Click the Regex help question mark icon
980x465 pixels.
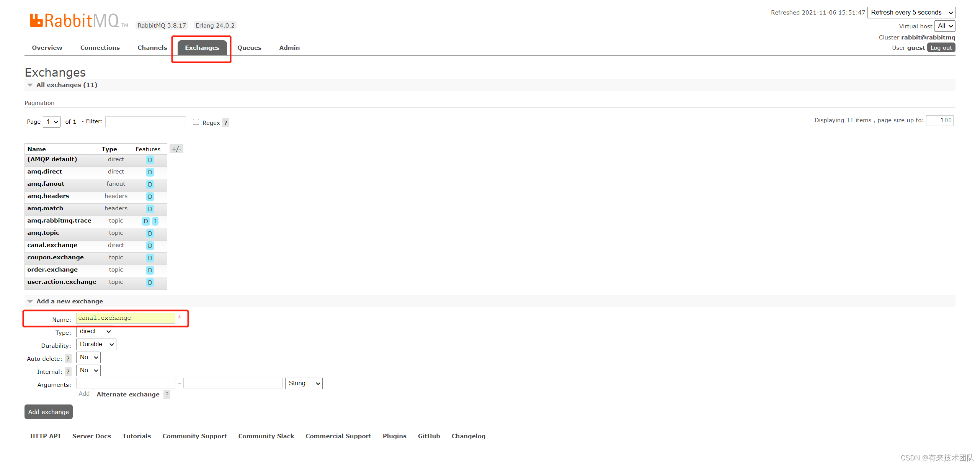(225, 123)
